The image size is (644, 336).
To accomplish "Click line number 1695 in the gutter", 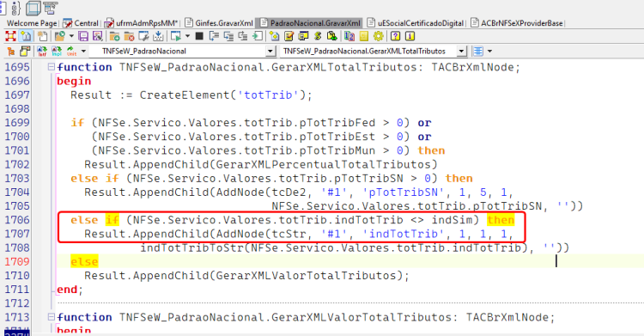I will [x=17, y=67].
